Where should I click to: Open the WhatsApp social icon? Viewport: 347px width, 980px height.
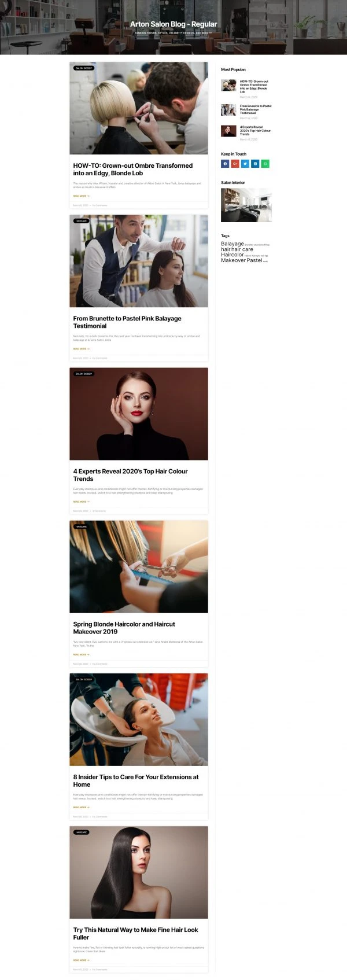coord(265,164)
